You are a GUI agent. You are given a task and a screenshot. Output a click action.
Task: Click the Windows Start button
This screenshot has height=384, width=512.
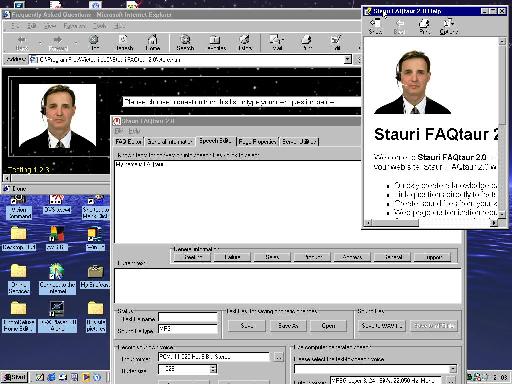(15, 377)
